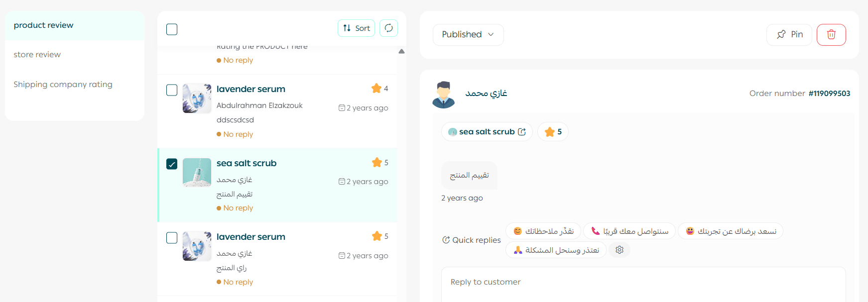Choose the phone emoji quick reply

(629, 231)
